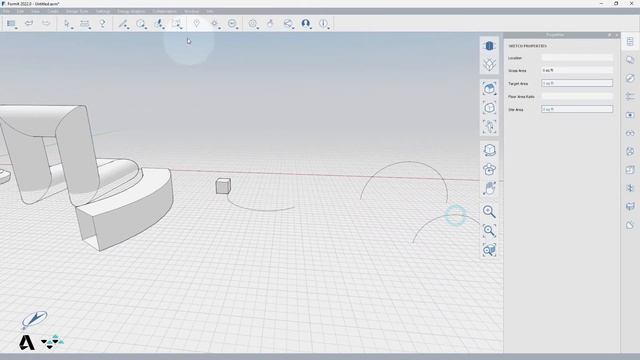This screenshot has width=640, height=360.
Task: Toggle the 3D perspective view cube icon
Action: click(489, 46)
